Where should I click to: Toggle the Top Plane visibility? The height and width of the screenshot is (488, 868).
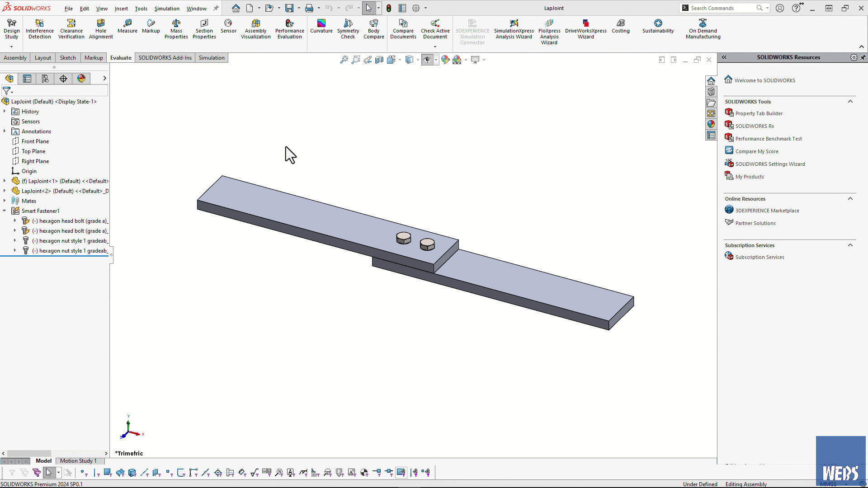click(33, 151)
